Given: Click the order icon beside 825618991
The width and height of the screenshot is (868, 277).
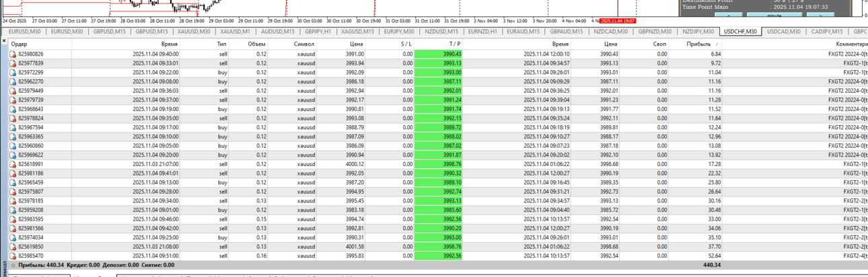Looking at the screenshot, I should [13, 164].
